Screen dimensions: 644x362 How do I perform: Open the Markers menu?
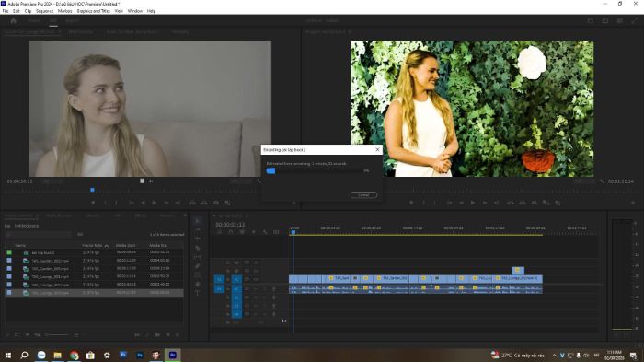64,11
